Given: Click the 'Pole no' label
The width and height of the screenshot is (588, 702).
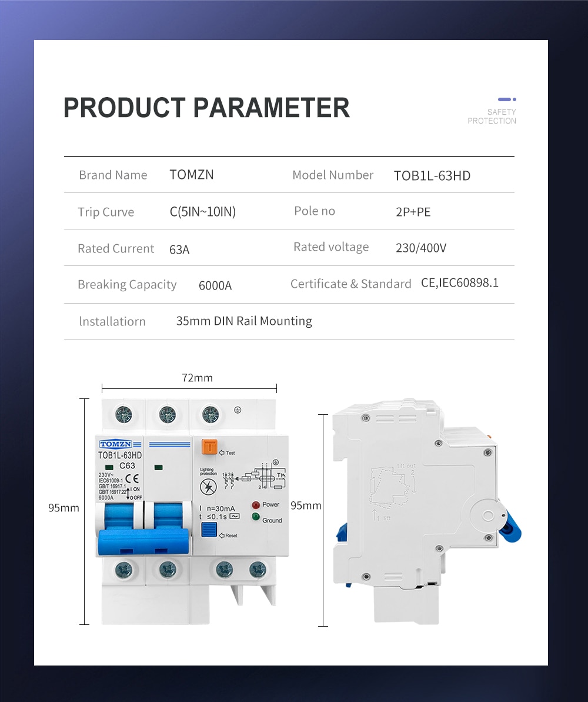Looking at the screenshot, I should click(x=315, y=211).
